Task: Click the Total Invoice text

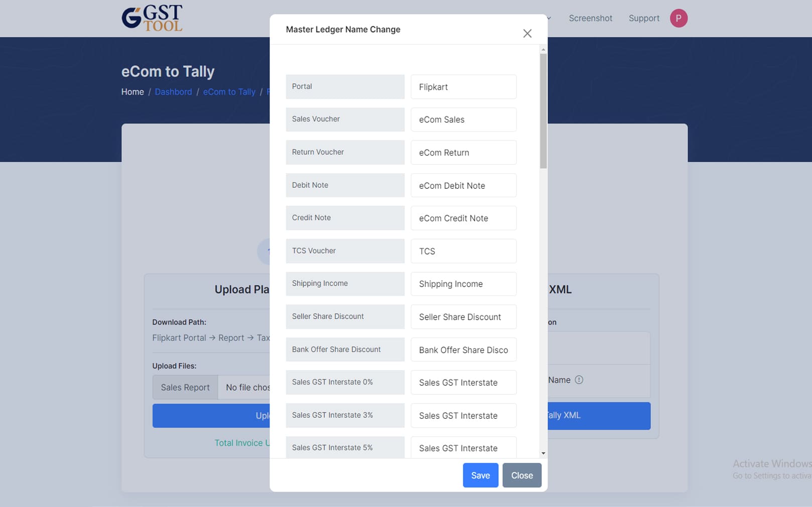Action: [242, 443]
